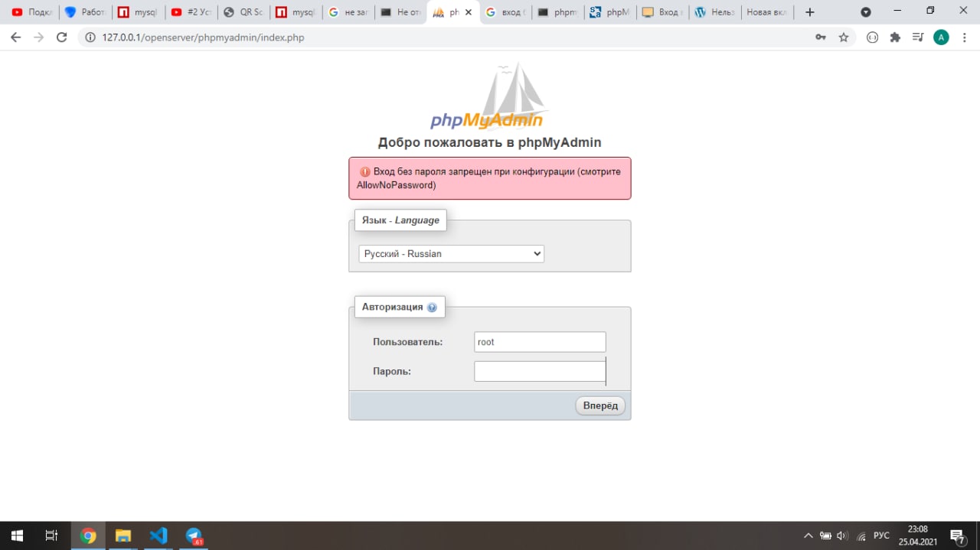The image size is (980, 550).
Task: Click the site info icon in address bar
Action: point(90,37)
